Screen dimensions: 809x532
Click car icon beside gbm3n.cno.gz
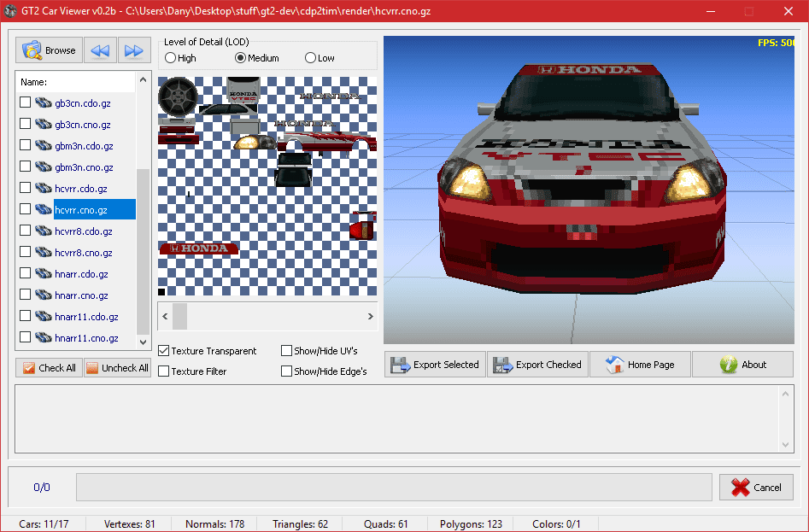click(44, 167)
